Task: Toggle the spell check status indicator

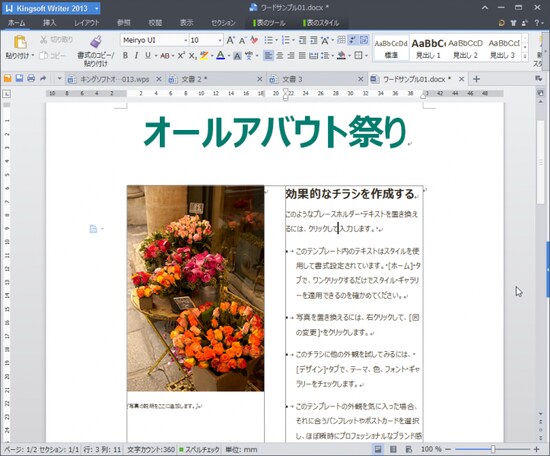Action: click(x=199, y=449)
